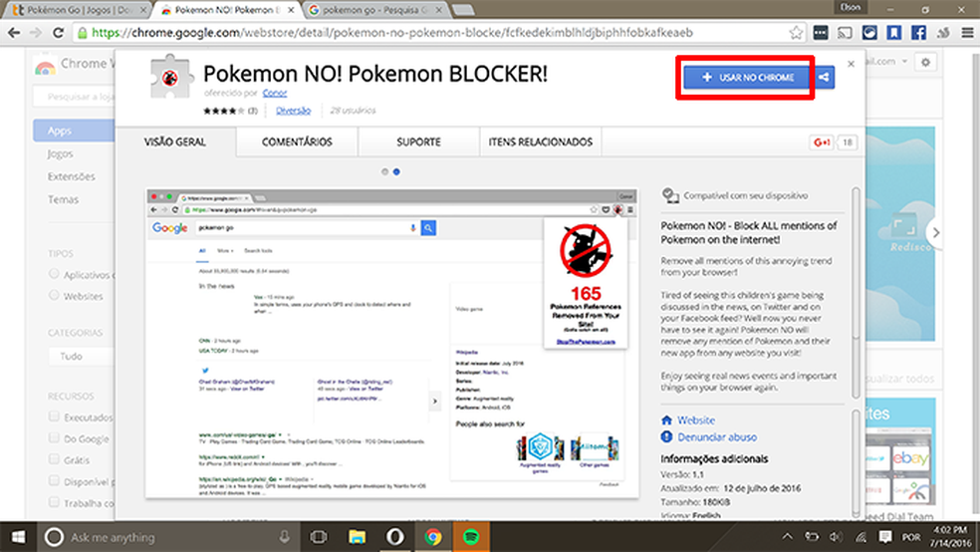Viewport: 980px width, 552px height.
Task: Select the second carousel dot
Action: pyautogui.click(x=396, y=171)
